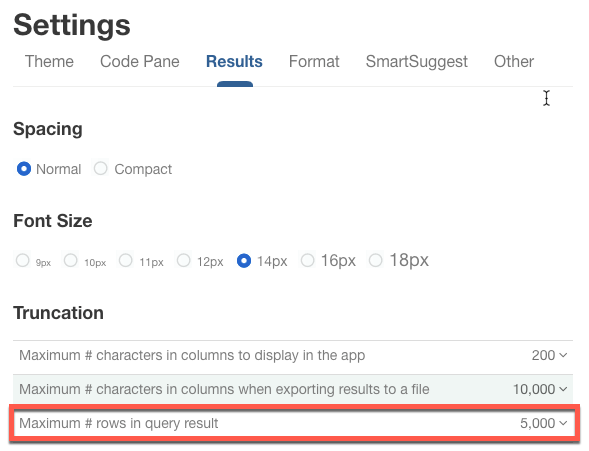Go to the Format tab

point(314,62)
